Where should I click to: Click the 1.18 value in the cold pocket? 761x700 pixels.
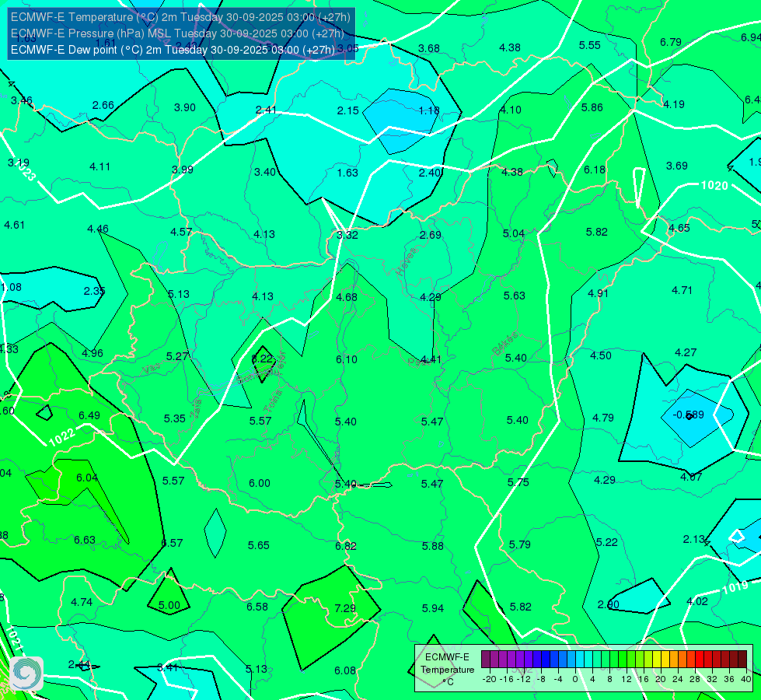[429, 110]
